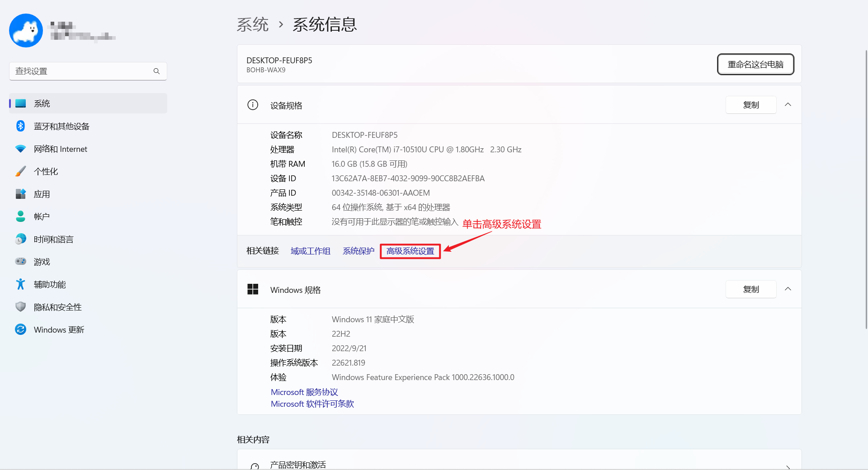The image size is (868, 470).
Task: Click the Bluetooth icon for 蓝牙和其他设备
Action: coord(21,126)
